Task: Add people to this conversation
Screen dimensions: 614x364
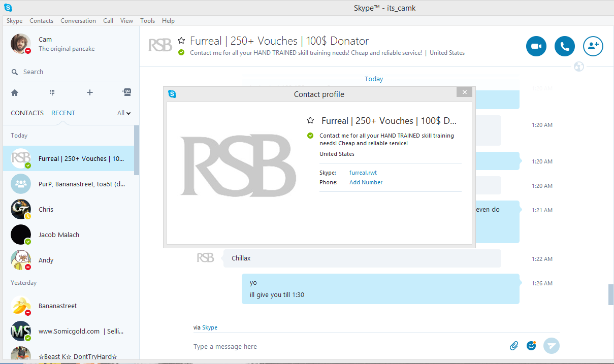Action: click(x=593, y=46)
